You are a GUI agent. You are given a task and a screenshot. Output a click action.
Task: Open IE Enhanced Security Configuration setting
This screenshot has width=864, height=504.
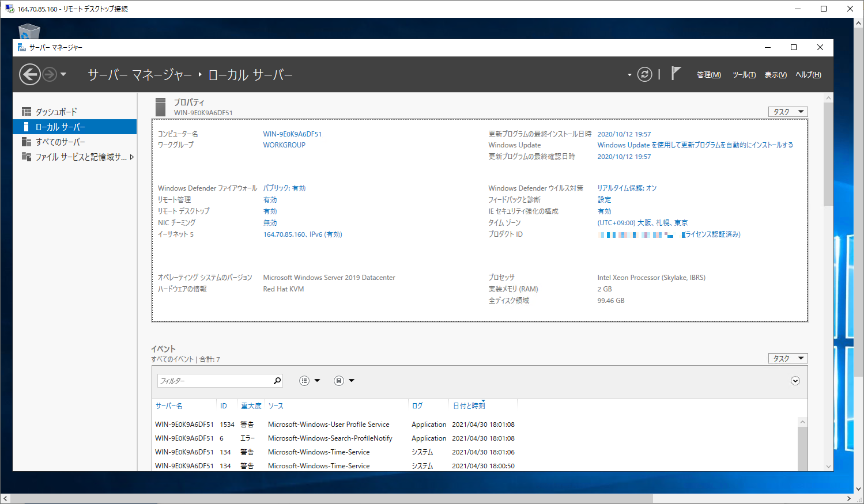click(604, 211)
